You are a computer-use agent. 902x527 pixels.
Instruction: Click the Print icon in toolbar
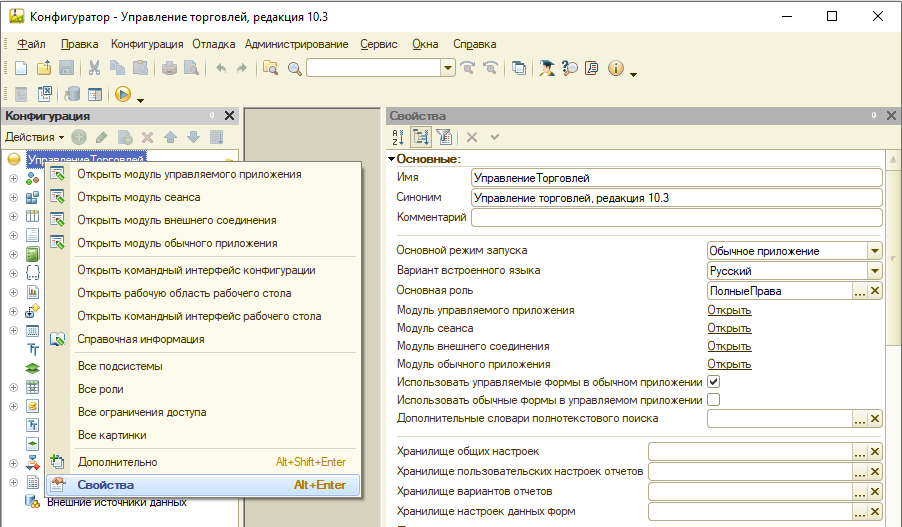click(169, 68)
